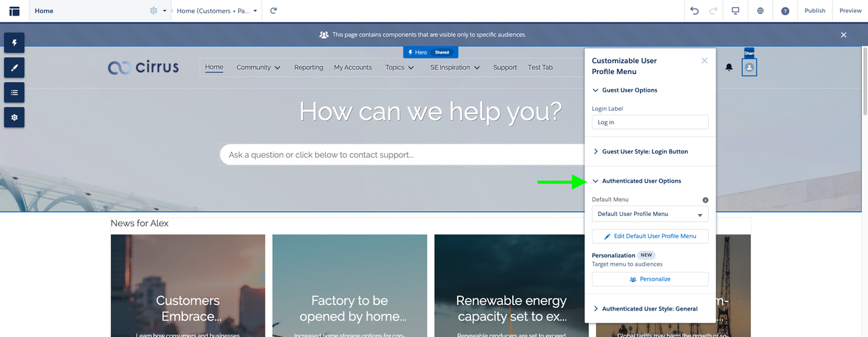The width and height of the screenshot is (868, 337).
Task: Click the Shared badge on Hero label
Action: 442,52
